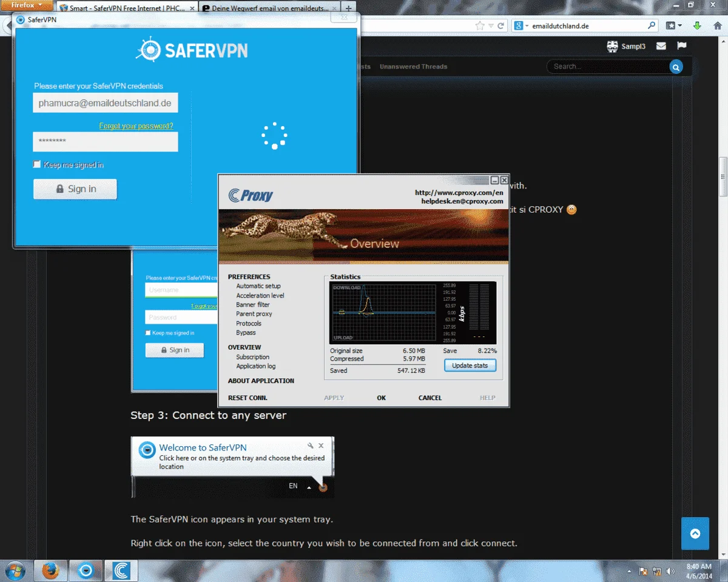Click the Welcome to SaferVPN balloon image
728x582 pixels.
[232, 467]
